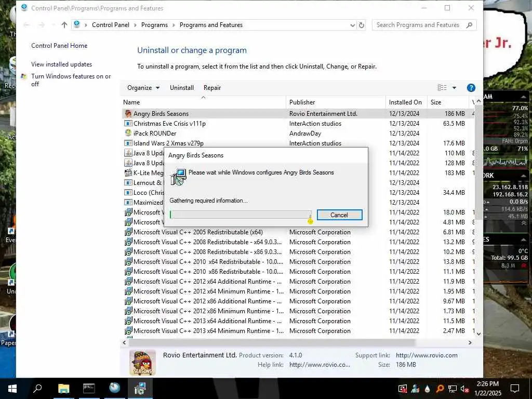This screenshot has height=399, width=532.
Task: Click Repair in the toolbar
Action: click(x=212, y=88)
